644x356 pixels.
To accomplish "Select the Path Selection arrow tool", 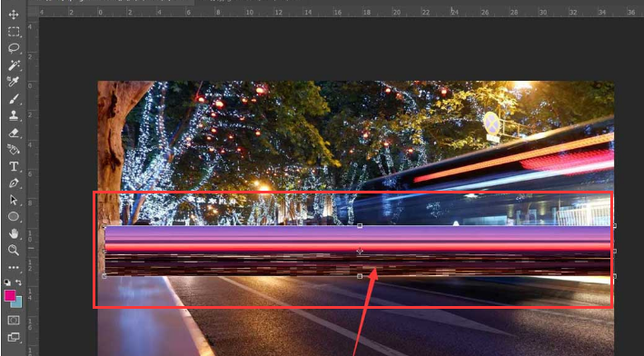I will [x=14, y=200].
